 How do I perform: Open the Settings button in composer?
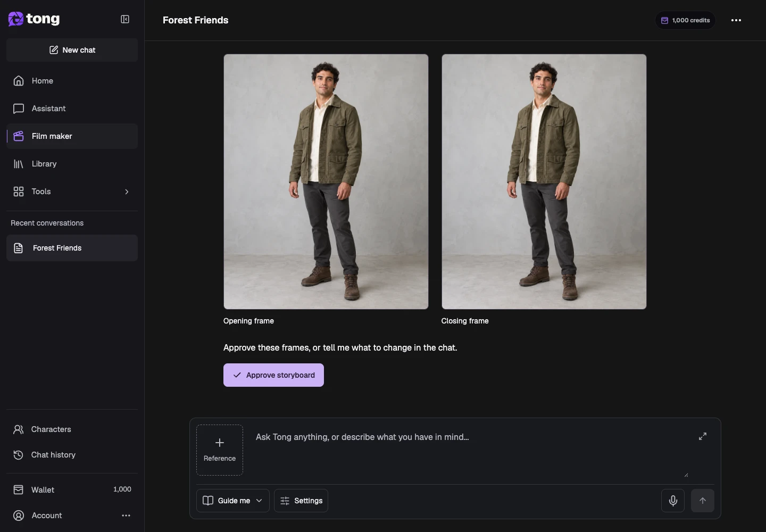click(x=301, y=501)
